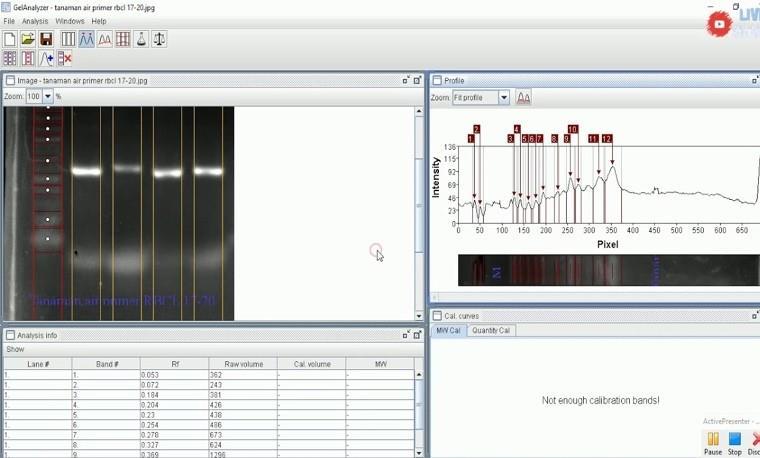Click Rf cell 0.254
This screenshot has height=458, width=760.
pyautogui.click(x=175, y=425)
